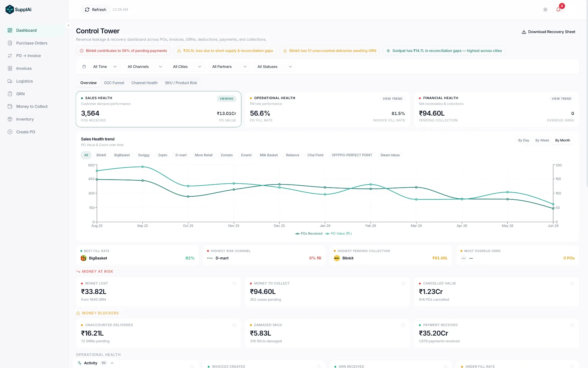Open the All Time date dropdown
This screenshot has height=368, width=588.
(105, 66)
